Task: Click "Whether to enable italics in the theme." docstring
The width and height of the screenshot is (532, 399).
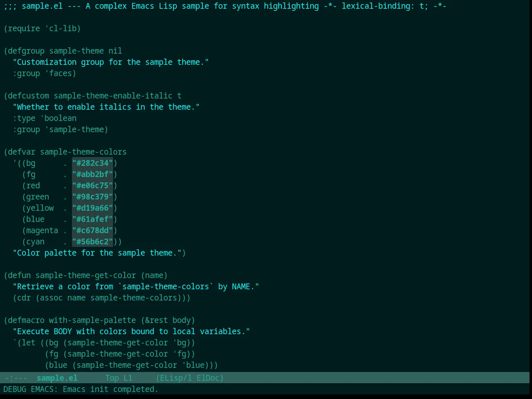Action: [106, 107]
